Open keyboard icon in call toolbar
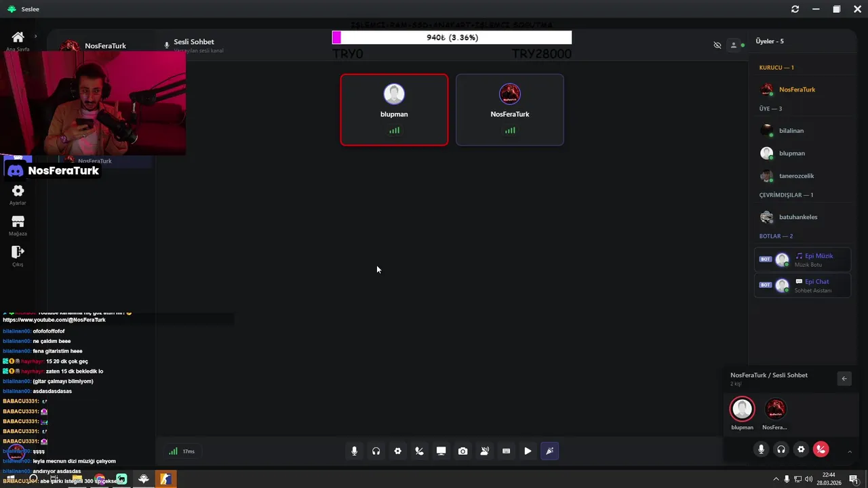868x488 pixels. 506,451
